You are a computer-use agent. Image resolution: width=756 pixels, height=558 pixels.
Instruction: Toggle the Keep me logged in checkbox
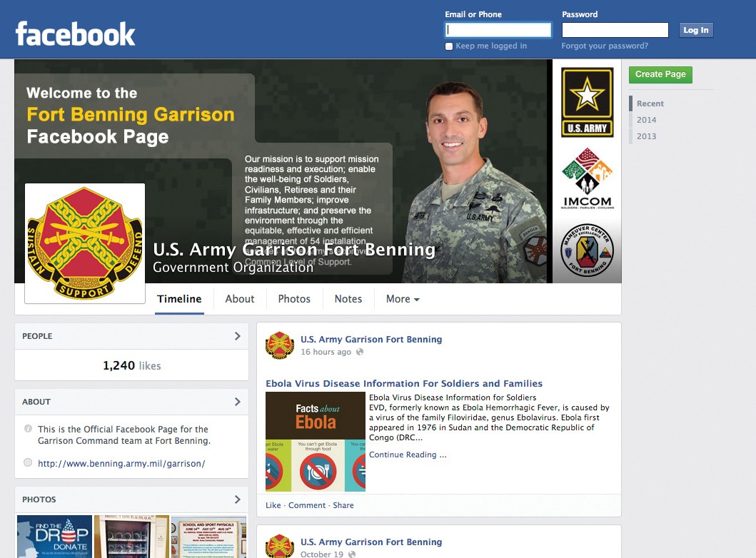coord(449,46)
